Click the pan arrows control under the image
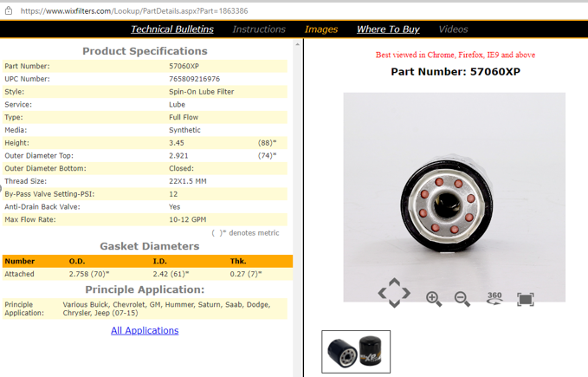 (394, 293)
